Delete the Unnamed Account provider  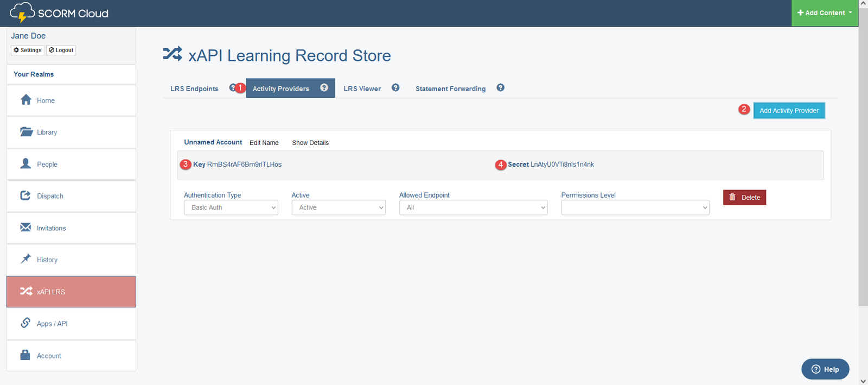click(x=744, y=198)
